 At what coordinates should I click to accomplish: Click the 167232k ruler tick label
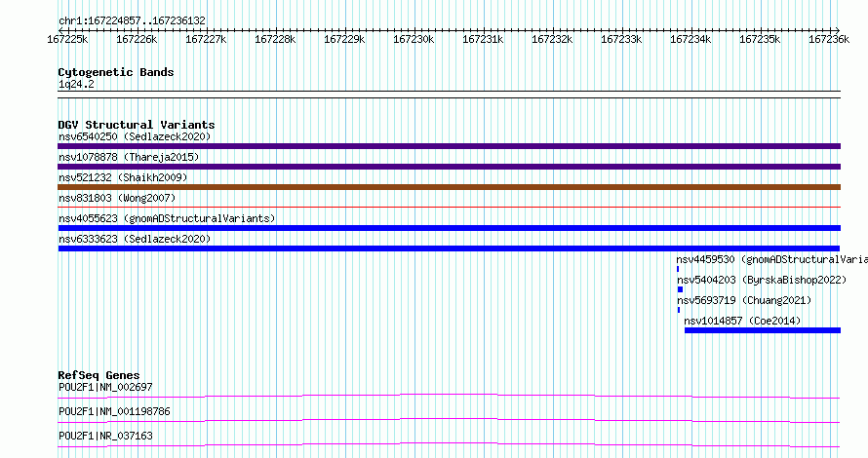tap(552, 39)
